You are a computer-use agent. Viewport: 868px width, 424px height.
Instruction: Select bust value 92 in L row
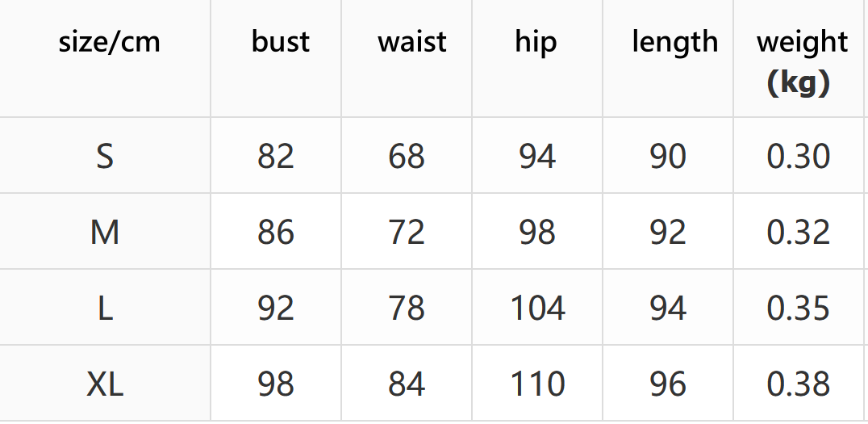tap(276, 309)
